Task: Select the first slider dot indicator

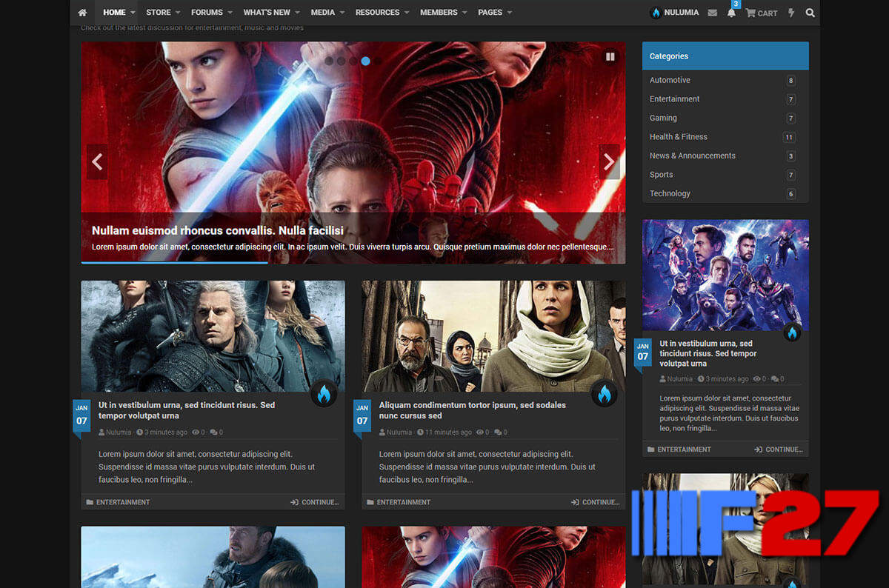Action: coord(329,61)
